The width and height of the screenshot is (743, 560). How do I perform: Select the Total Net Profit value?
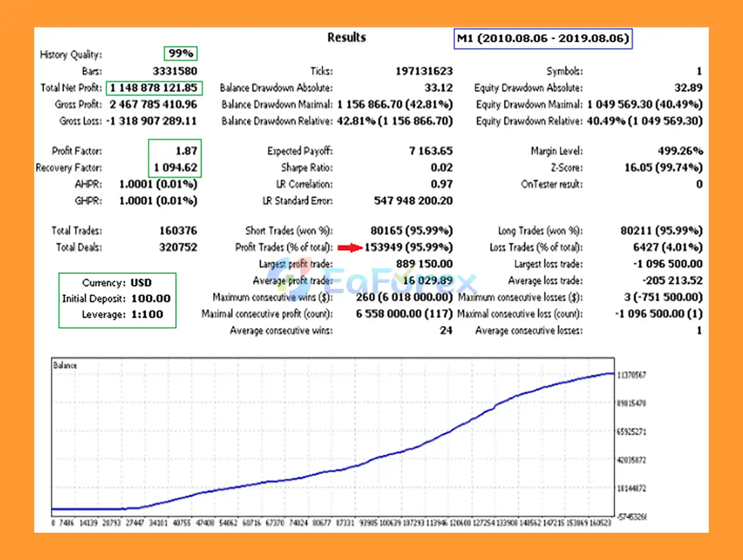coord(154,88)
